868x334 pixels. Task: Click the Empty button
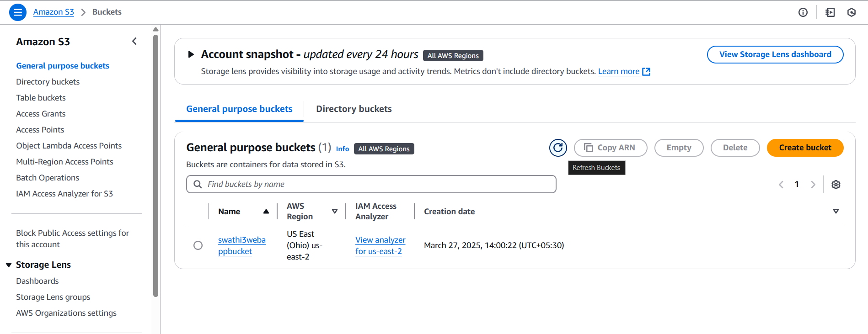tap(679, 148)
